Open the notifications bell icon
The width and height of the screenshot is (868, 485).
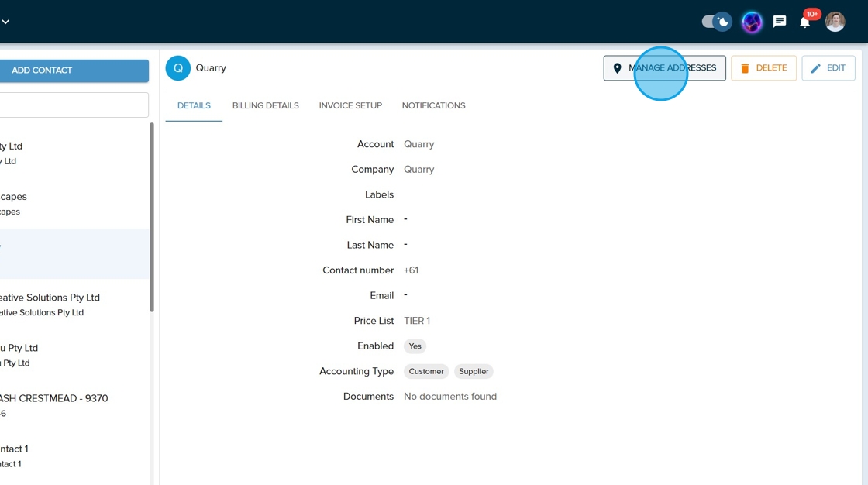click(805, 22)
